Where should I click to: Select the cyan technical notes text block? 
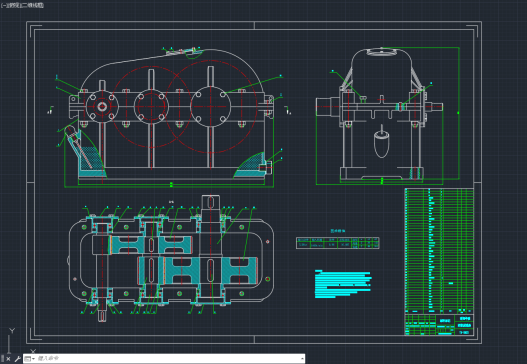click(343, 284)
